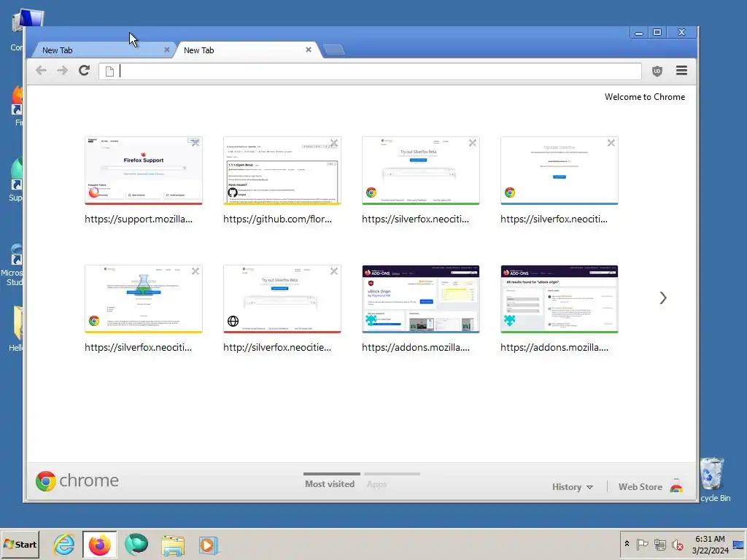Viewport: 747px width, 560px height.
Task: Open the Chrome hamburger menu
Action: point(682,71)
